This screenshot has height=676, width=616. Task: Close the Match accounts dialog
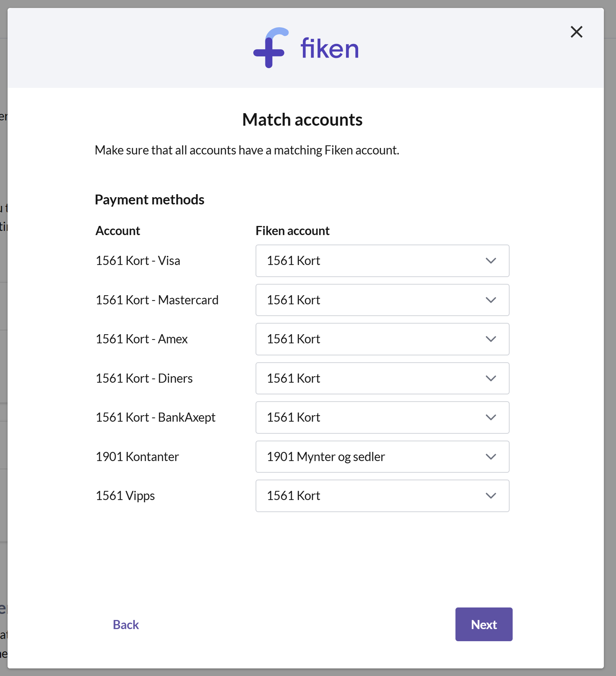576,32
